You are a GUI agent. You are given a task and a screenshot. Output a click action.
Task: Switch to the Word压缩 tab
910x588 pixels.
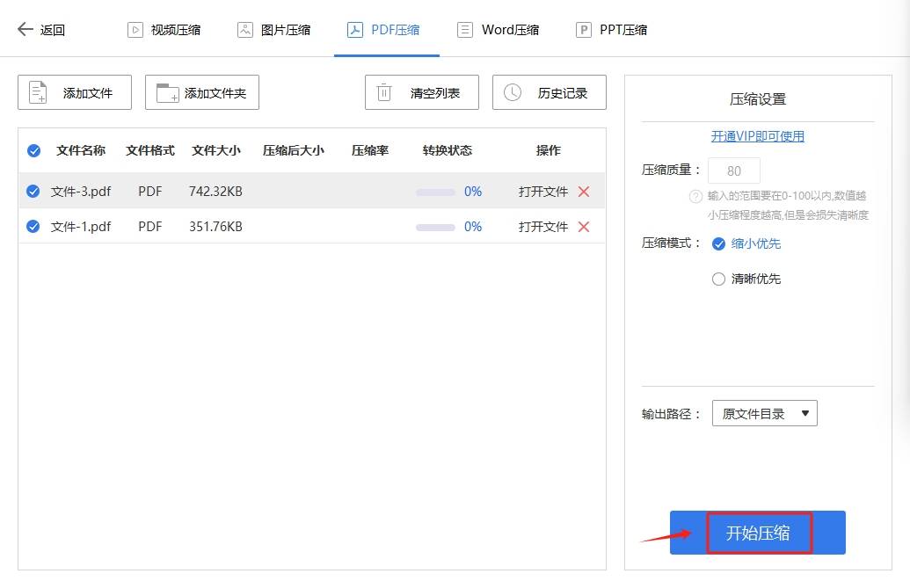pyautogui.click(x=498, y=28)
